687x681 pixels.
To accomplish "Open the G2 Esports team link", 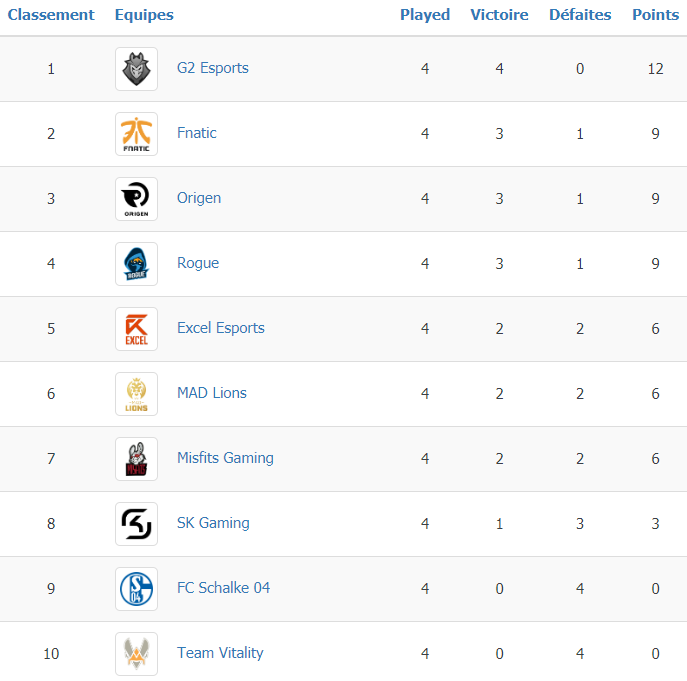I will pos(212,68).
